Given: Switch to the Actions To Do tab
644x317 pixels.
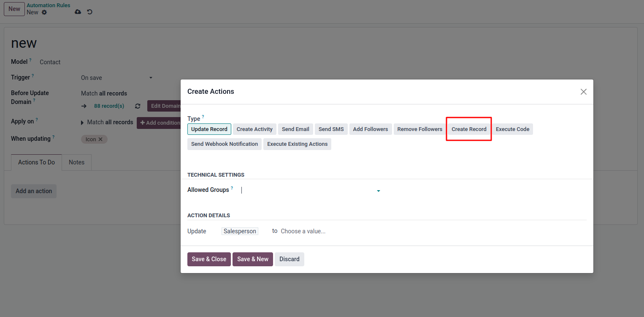Looking at the screenshot, I should pyautogui.click(x=37, y=162).
